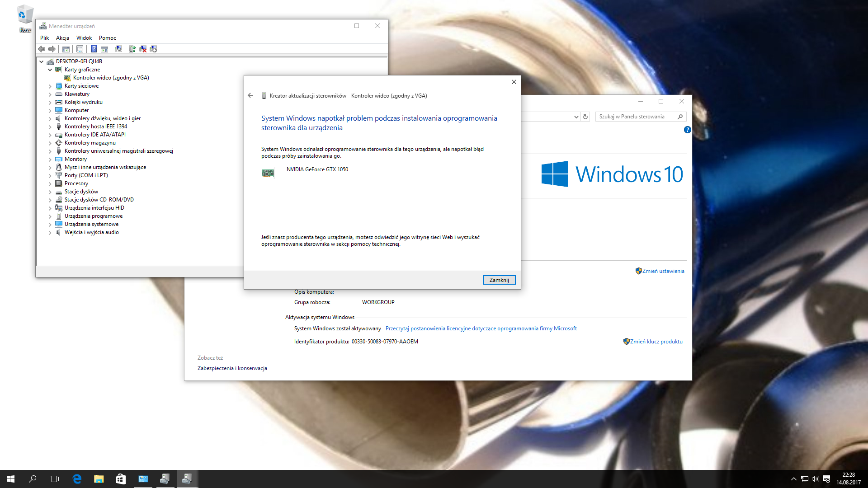This screenshot has width=868, height=488.
Task: Click the blue Help question-mark toolbar icon
Action: tap(94, 49)
